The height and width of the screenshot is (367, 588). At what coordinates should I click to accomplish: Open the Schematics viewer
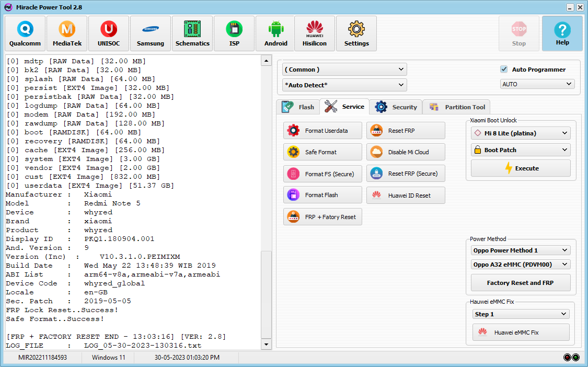point(192,33)
